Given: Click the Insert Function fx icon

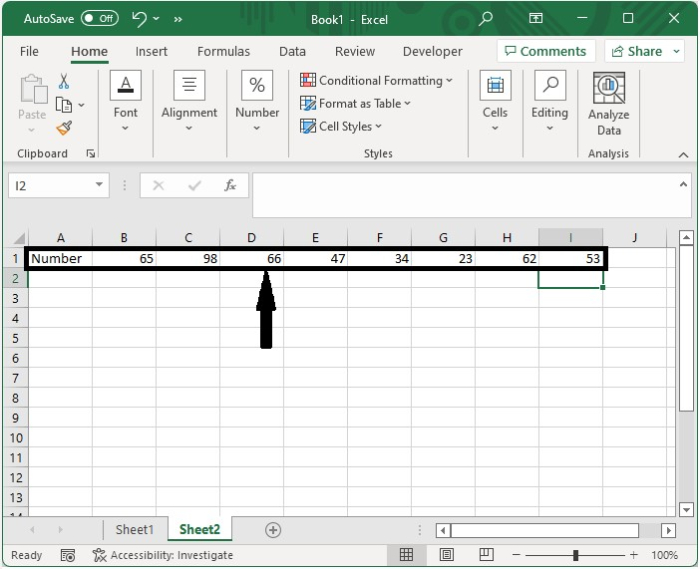Looking at the screenshot, I should tap(230, 185).
